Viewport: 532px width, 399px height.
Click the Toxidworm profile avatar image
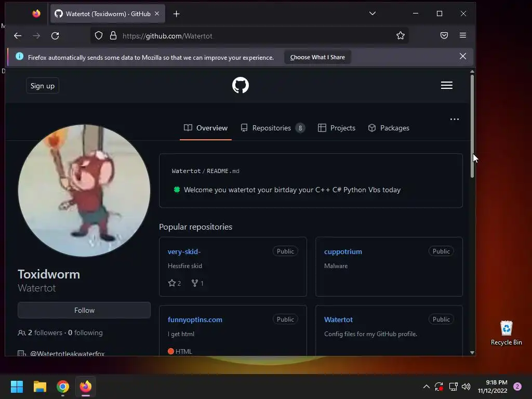click(84, 190)
